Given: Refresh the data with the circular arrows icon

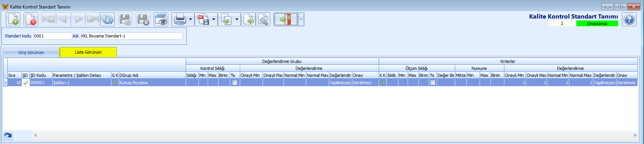Looking at the screenshot, I should click(x=108, y=19).
